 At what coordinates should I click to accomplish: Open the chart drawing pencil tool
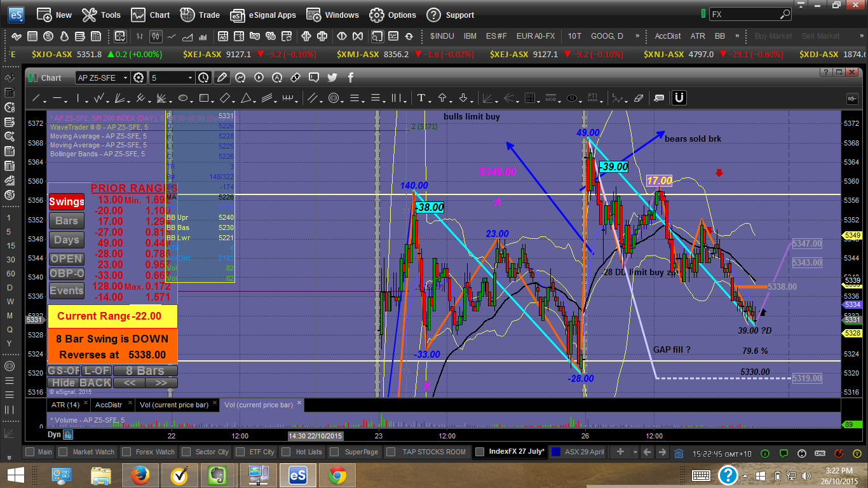(222, 78)
